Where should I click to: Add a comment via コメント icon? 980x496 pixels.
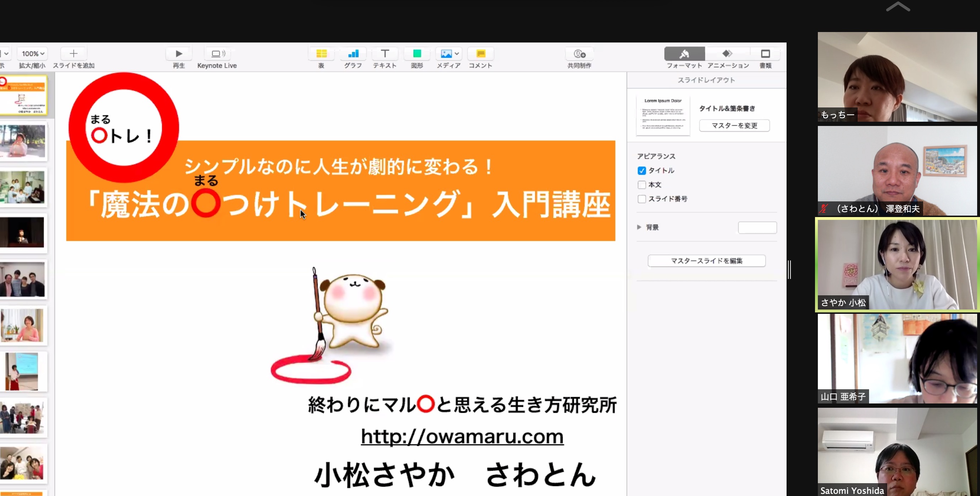tap(480, 54)
